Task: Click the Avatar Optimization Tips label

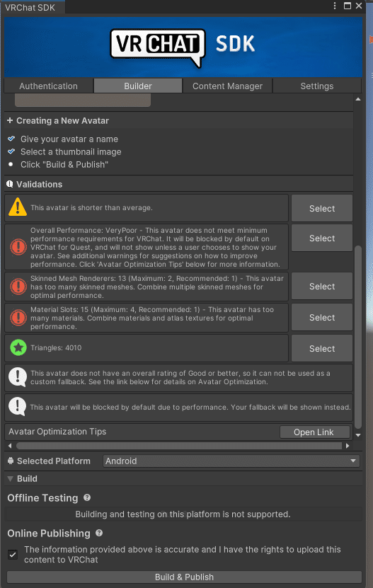Action: [x=57, y=432]
